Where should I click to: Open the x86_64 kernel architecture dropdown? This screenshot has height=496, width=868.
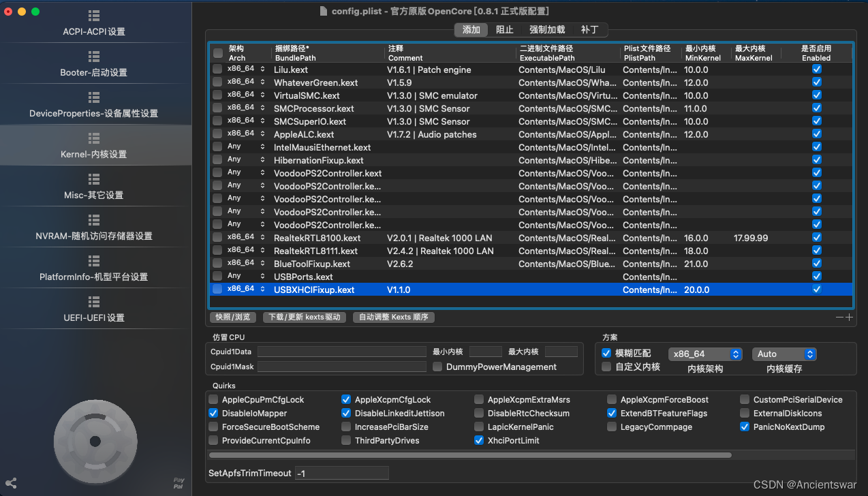pyautogui.click(x=705, y=354)
